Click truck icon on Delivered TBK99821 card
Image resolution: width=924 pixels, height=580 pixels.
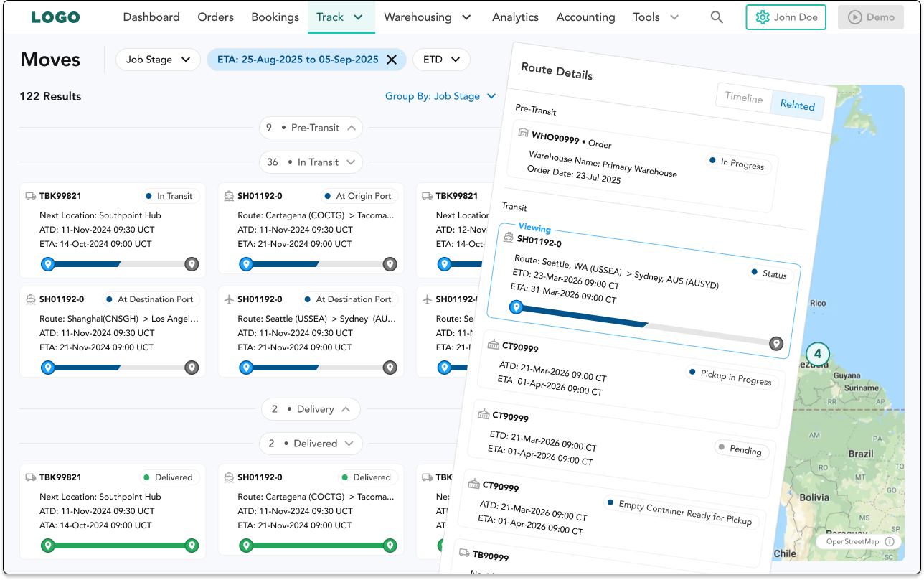tap(30, 477)
